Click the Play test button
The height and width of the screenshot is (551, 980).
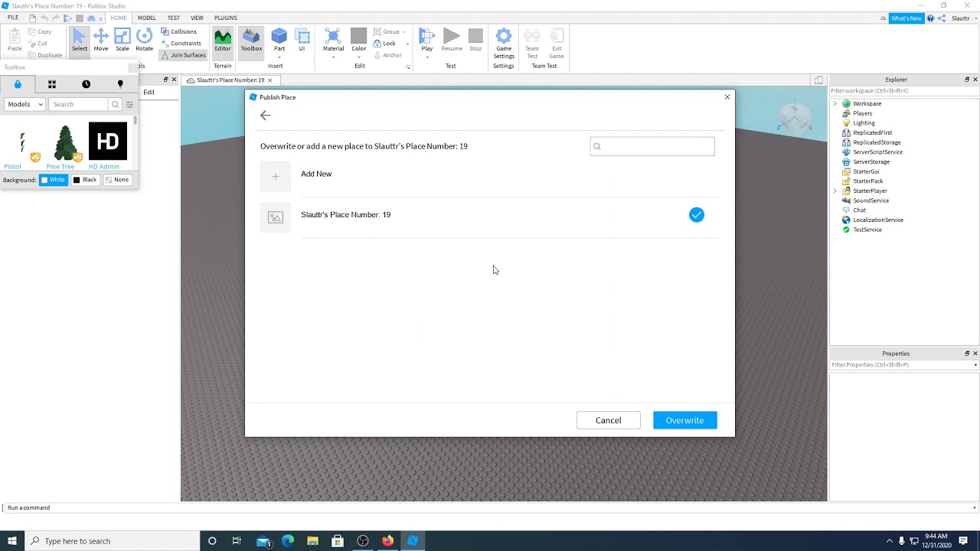click(427, 41)
